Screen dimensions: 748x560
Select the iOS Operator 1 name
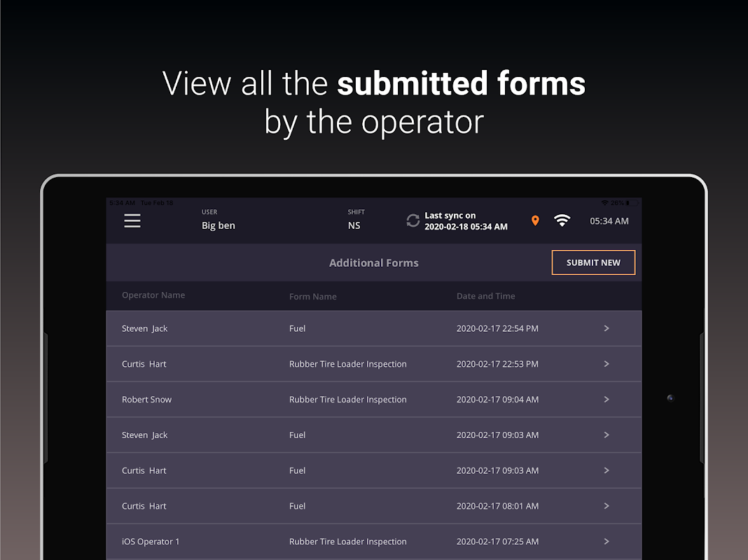click(x=151, y=541)
